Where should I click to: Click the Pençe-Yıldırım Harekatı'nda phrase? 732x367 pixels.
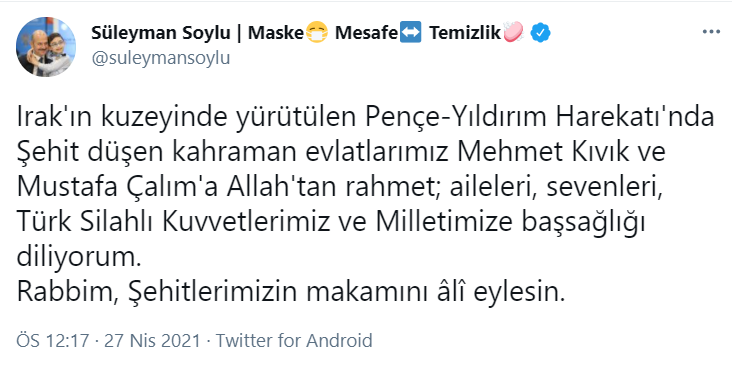pyautogui.click(x=540, y=118)
